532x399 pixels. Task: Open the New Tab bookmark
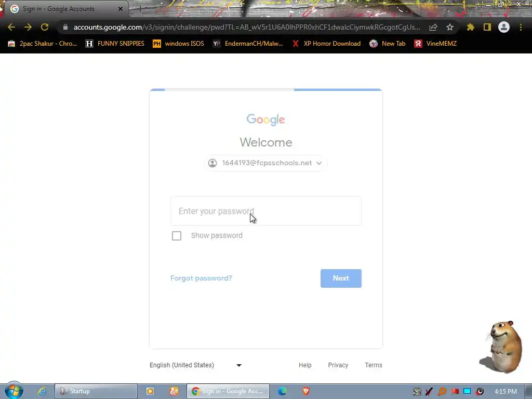[388, 44]
